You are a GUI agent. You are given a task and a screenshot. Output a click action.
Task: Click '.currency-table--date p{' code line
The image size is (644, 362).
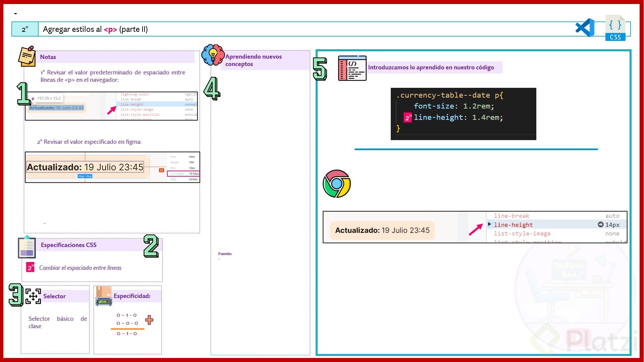[x=449, y=95]
